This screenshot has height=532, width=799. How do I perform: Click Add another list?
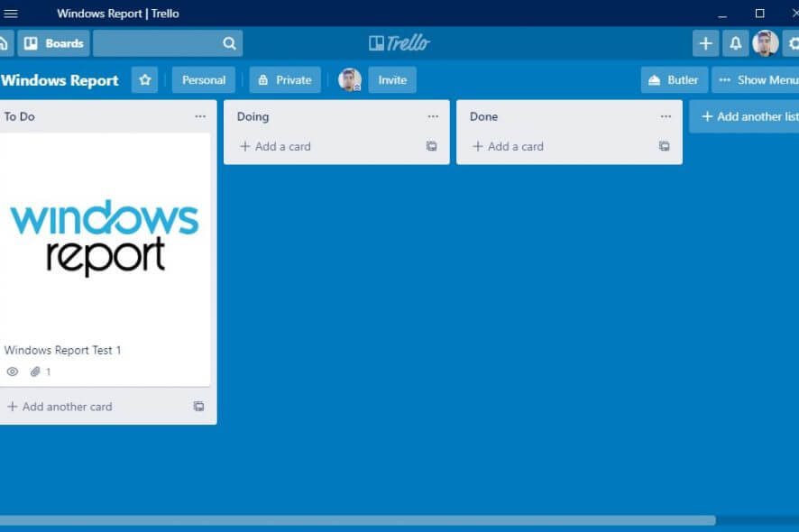(744, 116)
